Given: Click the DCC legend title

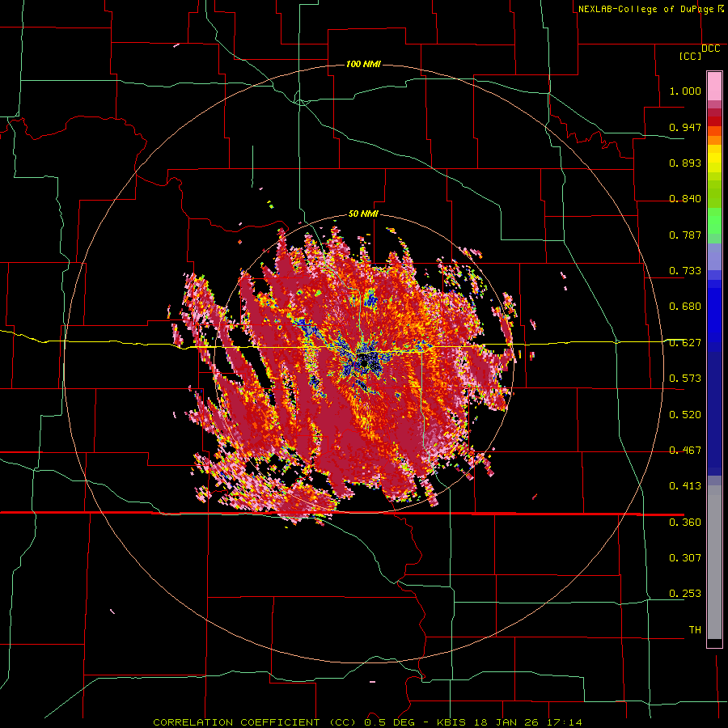Looking at the screenshot, I should (x=711, y=49).
